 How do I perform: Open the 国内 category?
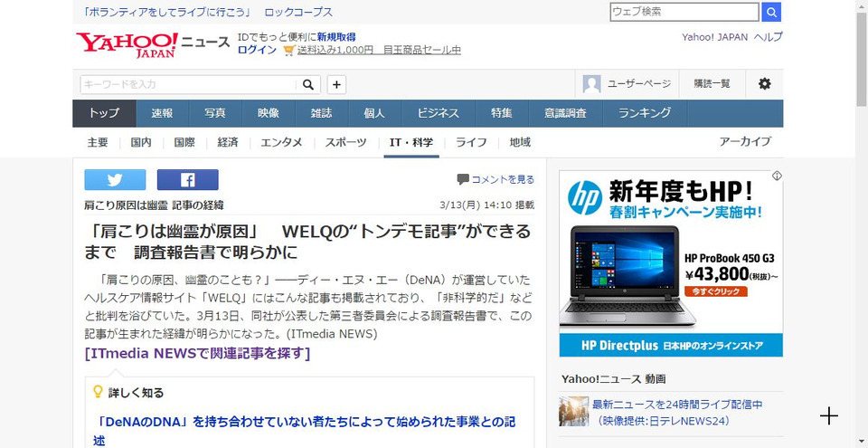click(x=141, y=142)
